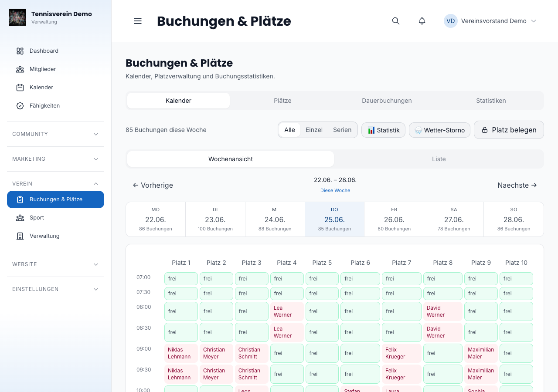Click the 07:30 frei slot for Platz 10
This screenshot has width=558, height=392.
(516, 294)
